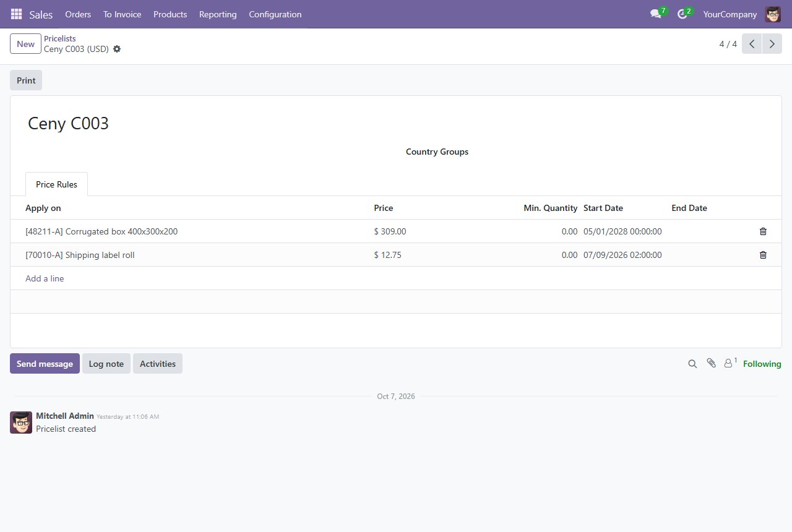Click Log note button
Image resolution: width=792 pixels, height=532 pixels.
[106, 364]
